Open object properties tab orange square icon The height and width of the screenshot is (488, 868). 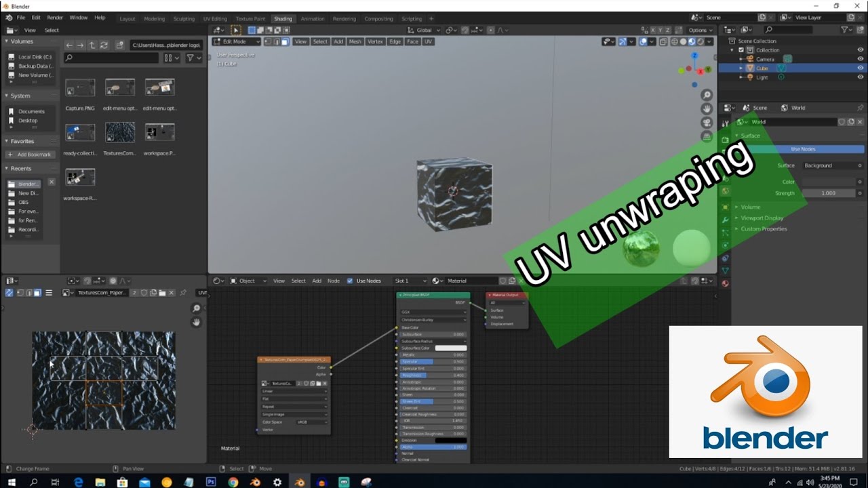click(725, 207)
